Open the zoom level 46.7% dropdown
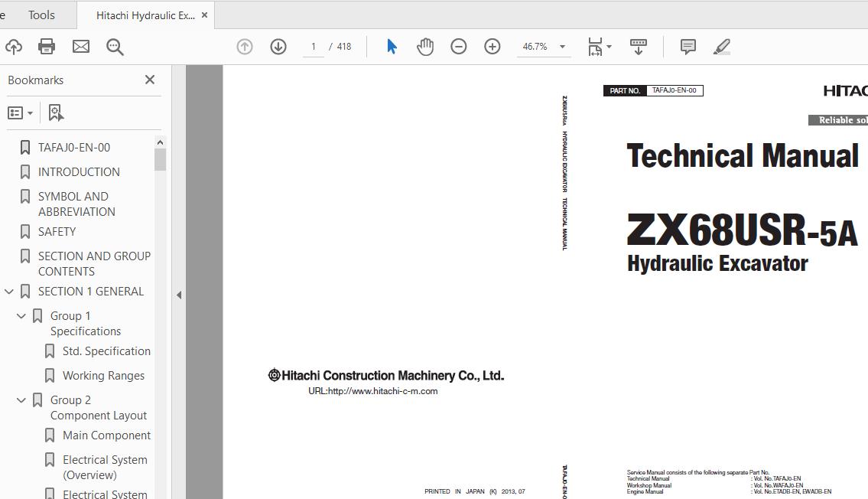Image resolution: width=868 pixels, height=499 pixels. pyautogui.click(x=562, y=47)
